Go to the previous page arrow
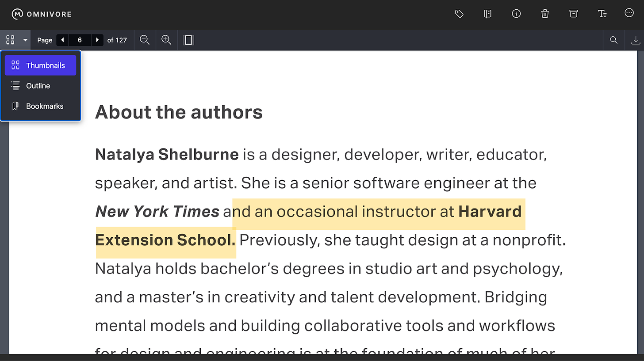 [x=62, y=40]
